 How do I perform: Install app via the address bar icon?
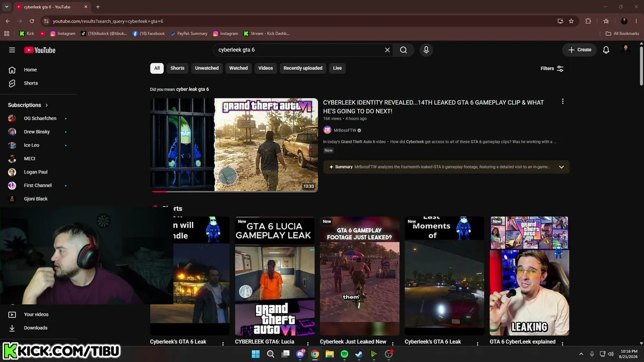pos(560,21)
